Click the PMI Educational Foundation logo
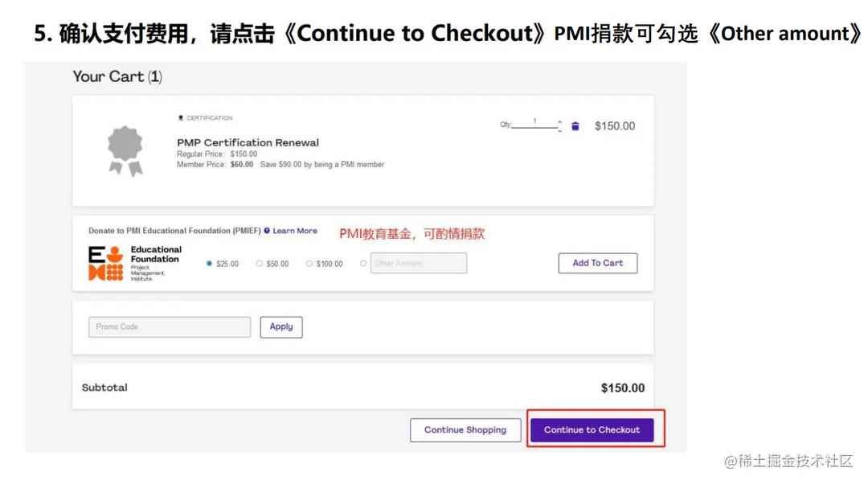Image resolution: width=868 pixels, height=484 pixels. (136, 263)
